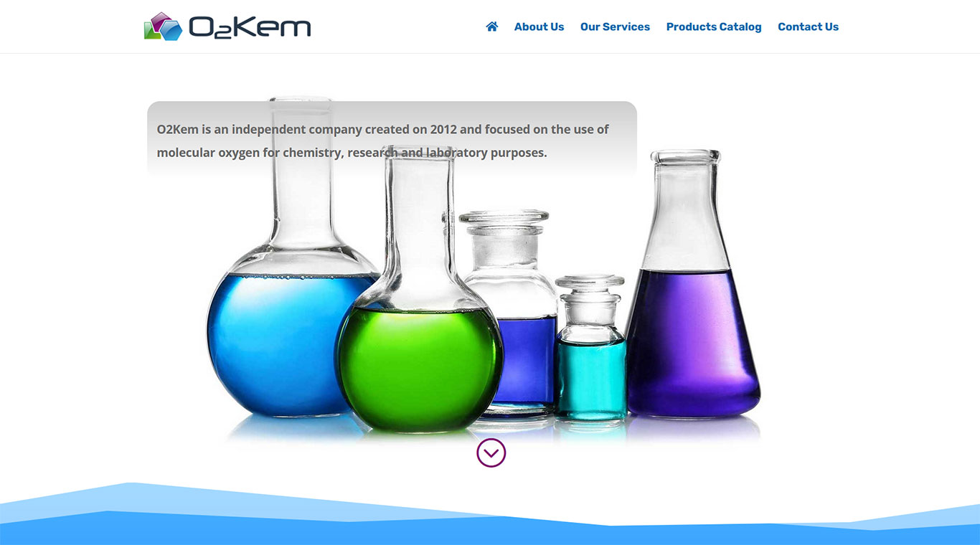Click the blue pentagon in the logo

[170, 30]
